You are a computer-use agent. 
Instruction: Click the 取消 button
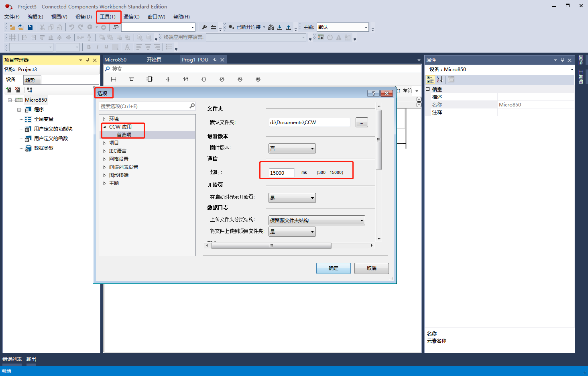[x=371, y=268]
